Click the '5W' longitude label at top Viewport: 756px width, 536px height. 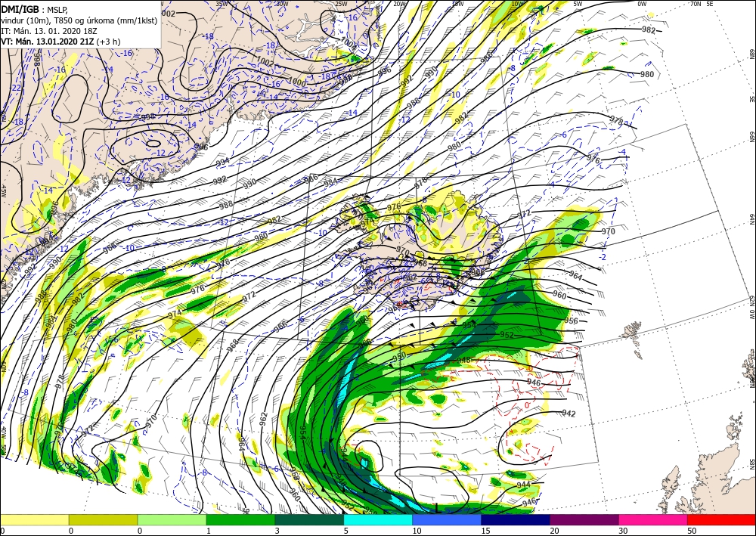pos(578,4)
